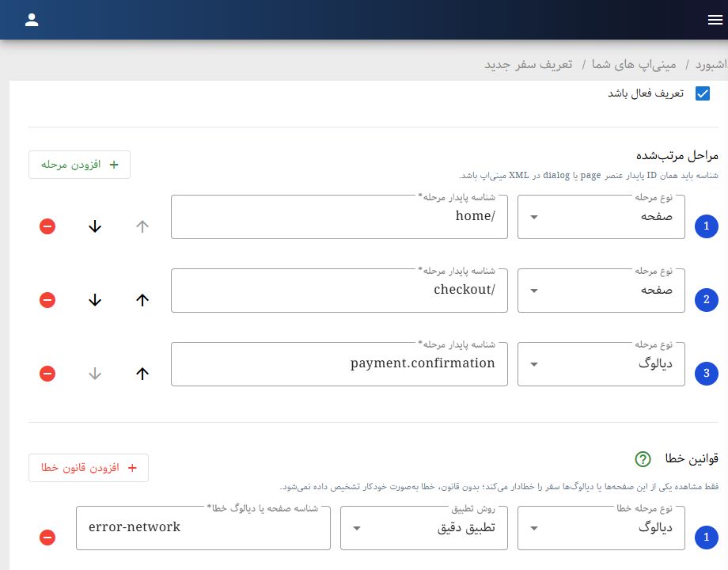This screenshot has width=728, height=570.
Task: Click the error-network ID field
Action: point(203,528)
